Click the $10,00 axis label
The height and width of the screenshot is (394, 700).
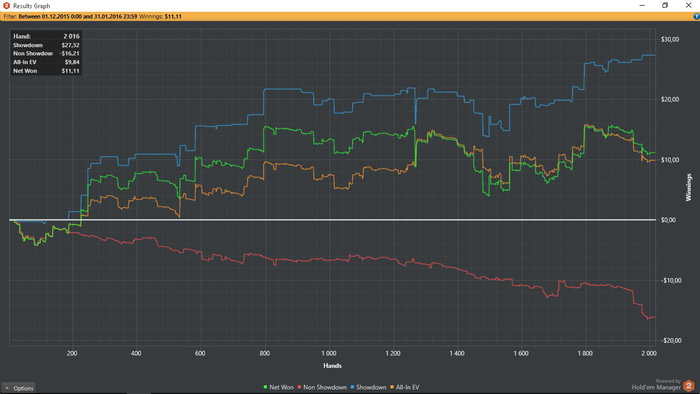(x=670, y=160)
